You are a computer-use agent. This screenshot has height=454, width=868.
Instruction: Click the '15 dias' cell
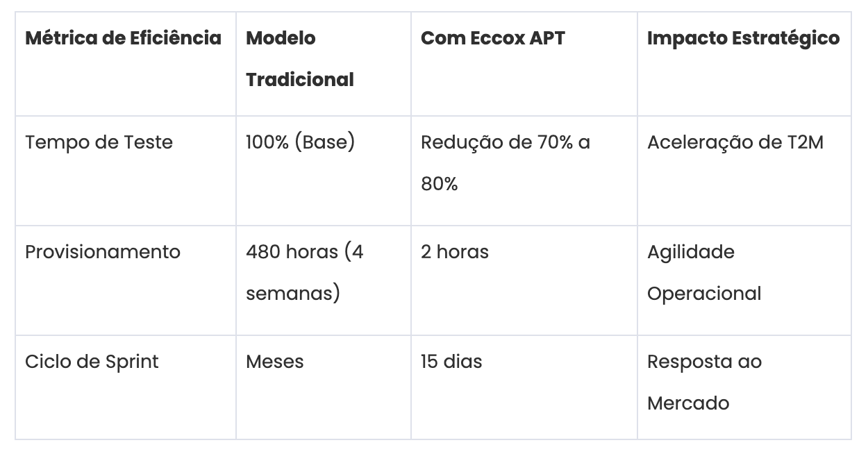tap(451, 362)
